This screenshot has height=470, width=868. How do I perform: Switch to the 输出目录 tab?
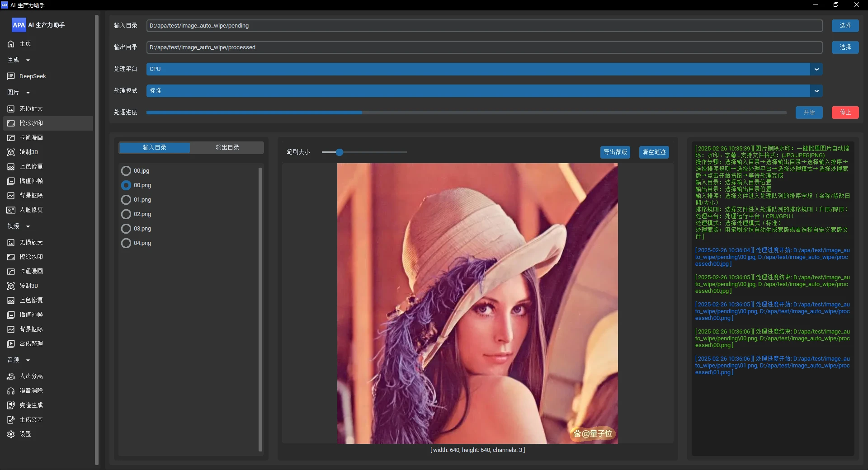click(x=227, y=148)
